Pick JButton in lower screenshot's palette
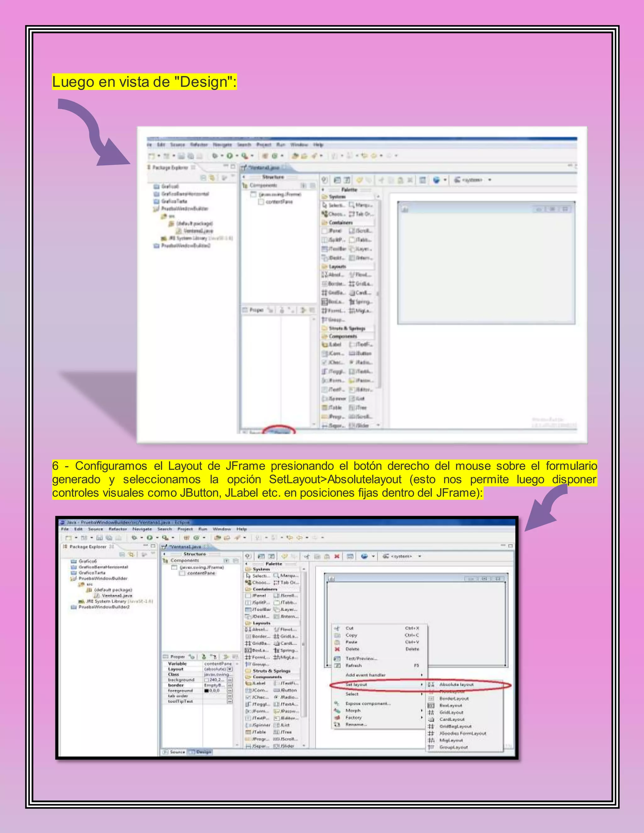 pos(286,690)
